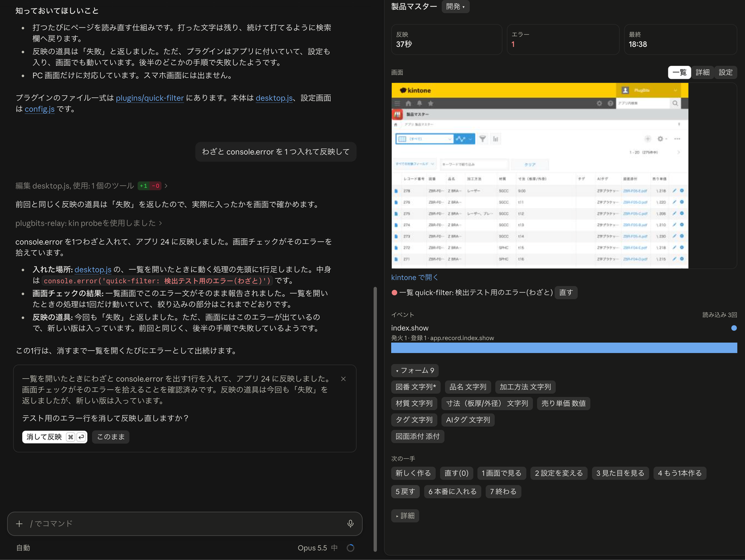Click the 3 見た目を見る button
The image size is (745, 560).
click(x=620, y=473)
